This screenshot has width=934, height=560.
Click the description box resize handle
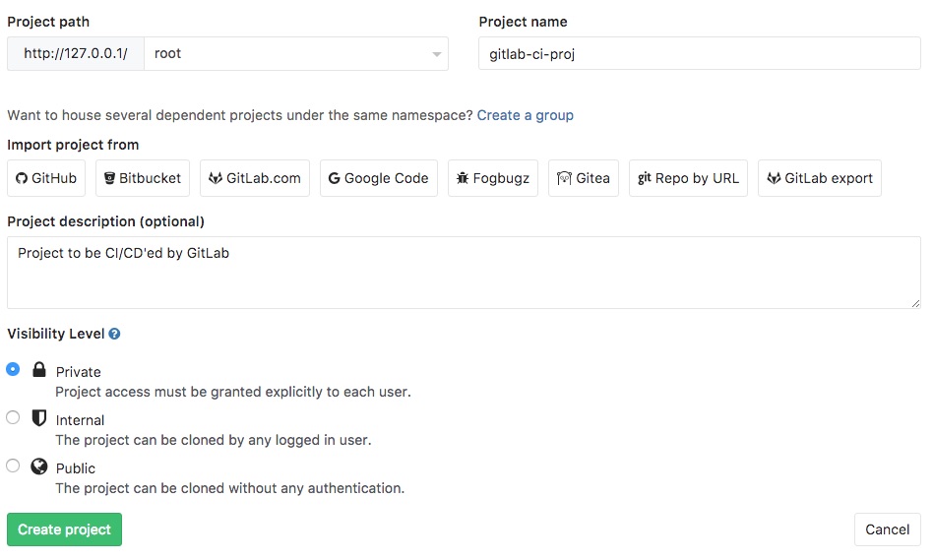[915, 303]
